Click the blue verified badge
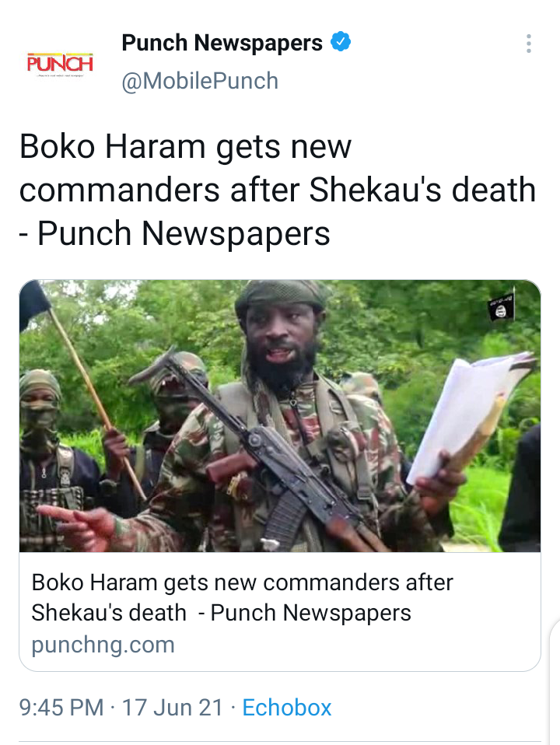 341,42
